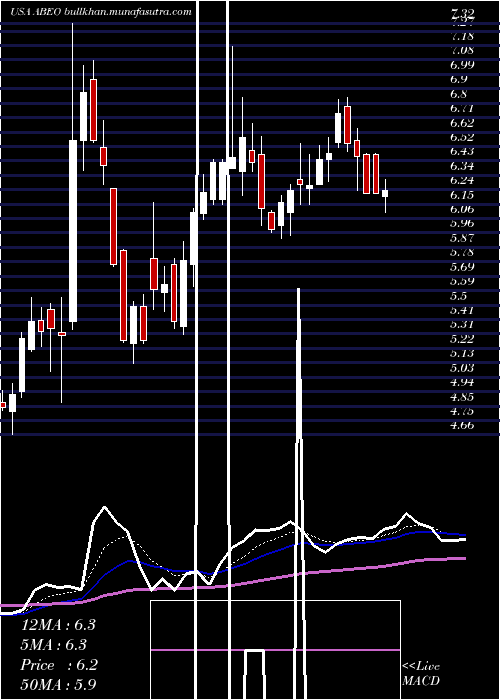Select the '5MA : 6.3' legend text
The width and height of the screenshot is (500, 700).
(54, 645)
